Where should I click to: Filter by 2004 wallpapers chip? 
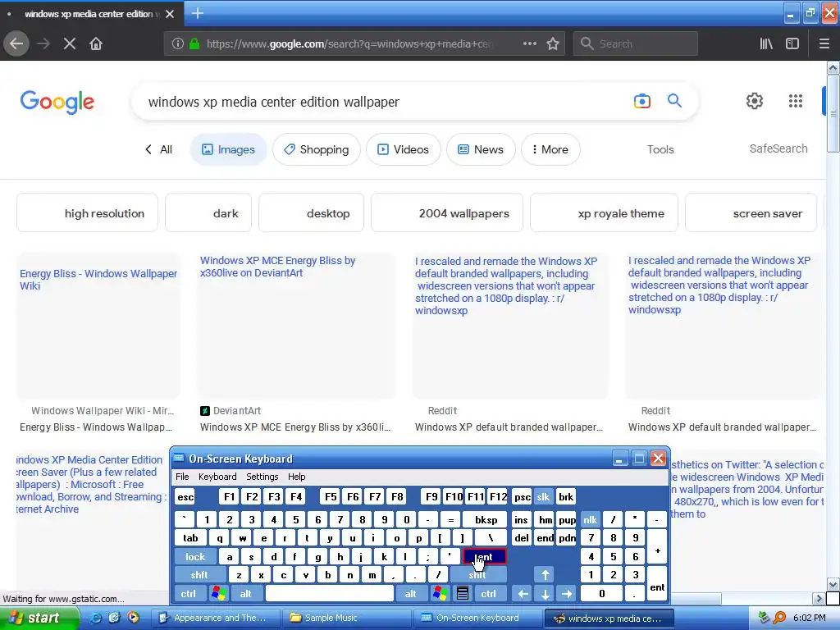click(447, 213)
